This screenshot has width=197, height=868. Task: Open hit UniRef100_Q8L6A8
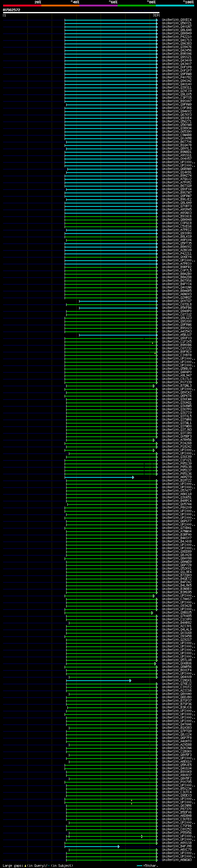[x=177, y=30]
